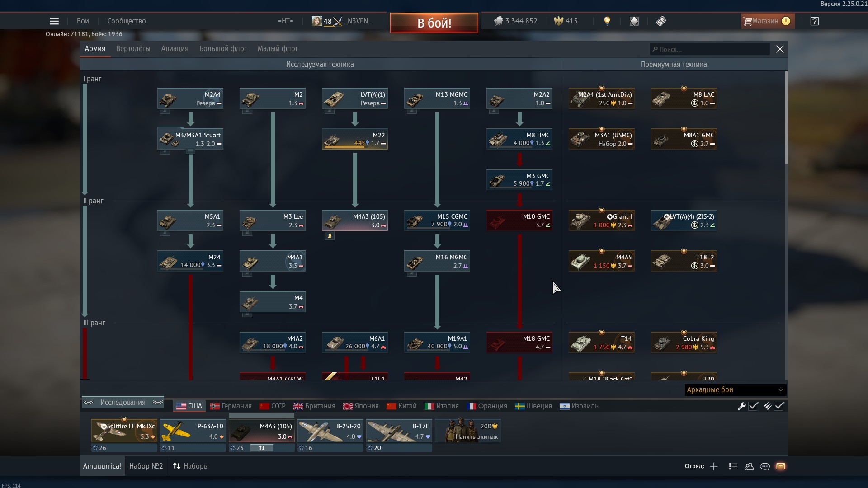Open the Магазин shop button
Viewport: 868px width, 488px height.
tap(767, 21)
